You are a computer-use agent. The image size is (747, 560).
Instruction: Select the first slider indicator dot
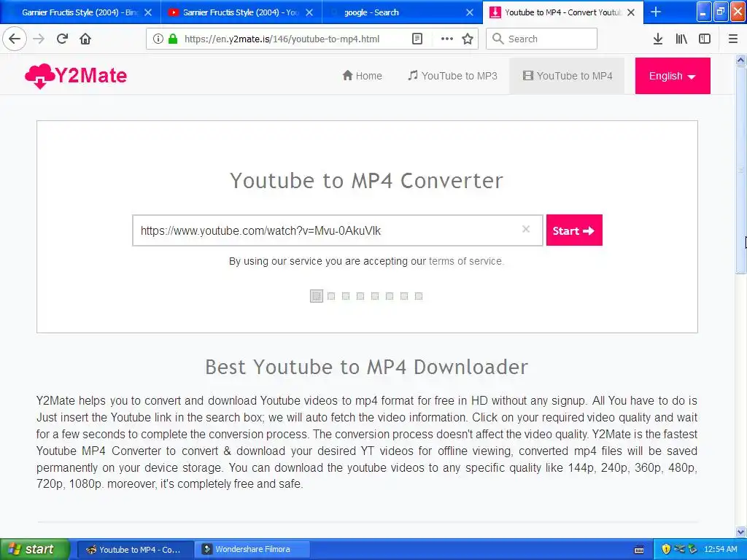pyautogui.click(x=317, y=296)
